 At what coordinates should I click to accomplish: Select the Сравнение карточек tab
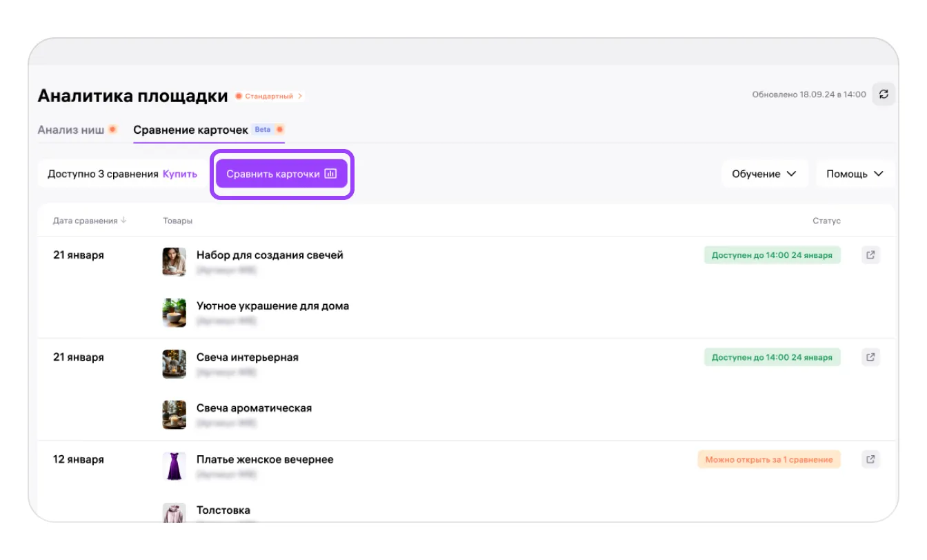click(190, 130)
